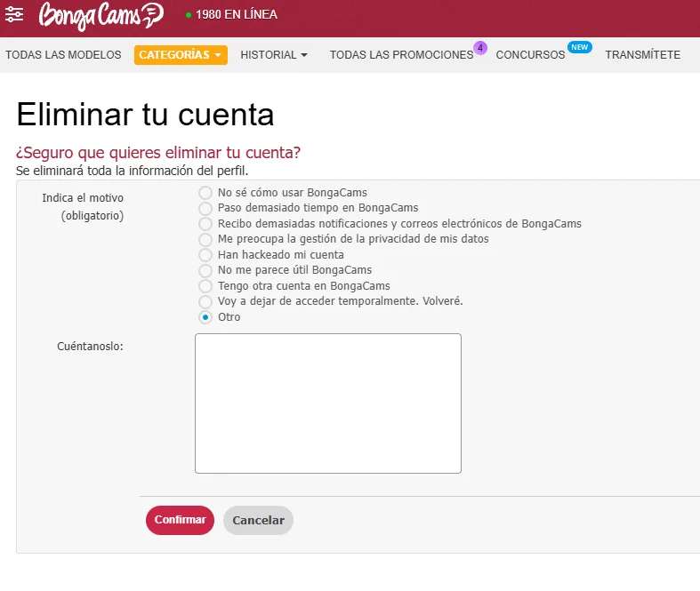The width and height of the screenshot is (700, 591).
Task: Click the "Eliminar tu cuenta" heading
Action: point(145,115)
